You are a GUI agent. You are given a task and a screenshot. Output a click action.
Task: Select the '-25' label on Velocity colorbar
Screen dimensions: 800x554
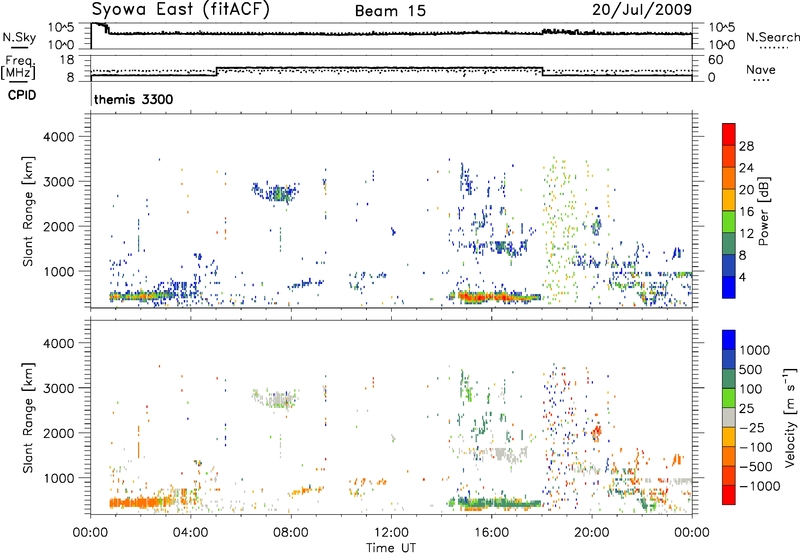coord(753,427)
